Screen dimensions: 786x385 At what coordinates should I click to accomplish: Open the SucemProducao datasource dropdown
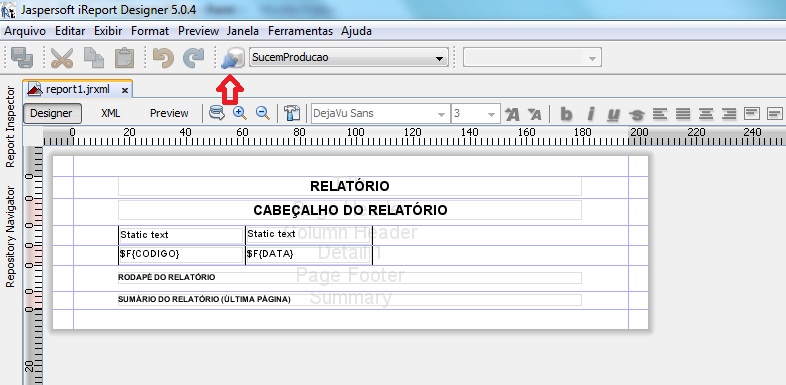(349, 58)
